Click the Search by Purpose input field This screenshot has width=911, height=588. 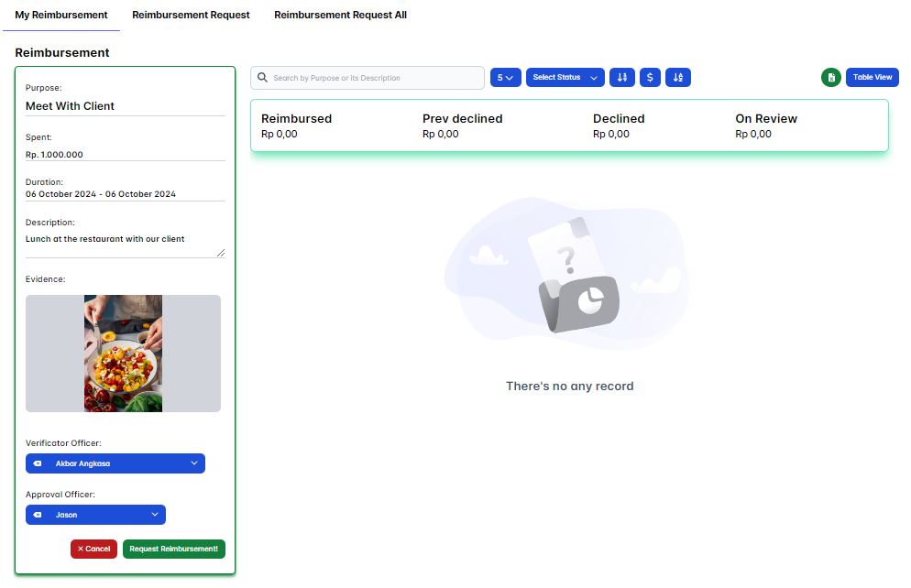pyautogui.click(x=374, y=78)
